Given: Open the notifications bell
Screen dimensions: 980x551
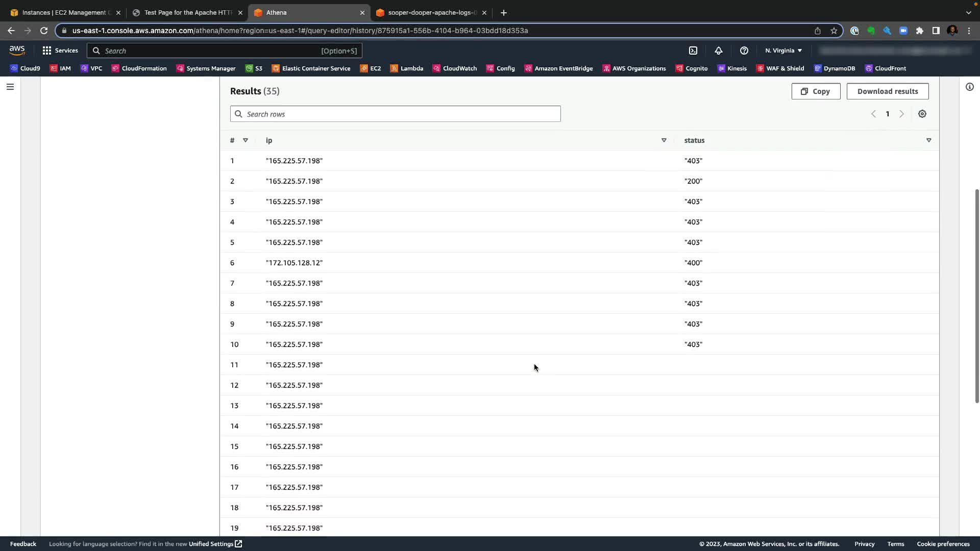Looking at the screenshot, I should pyautogui.click(x=718, y=51).
